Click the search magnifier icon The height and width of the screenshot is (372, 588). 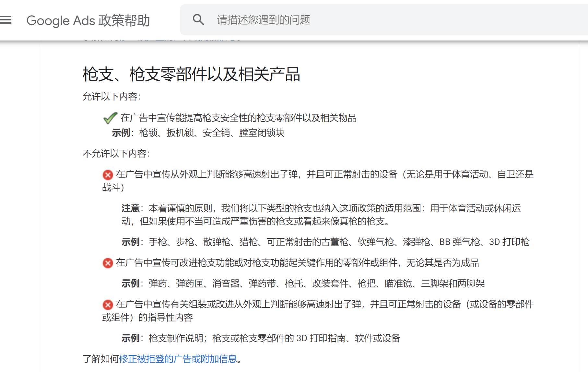pos(198,20)
